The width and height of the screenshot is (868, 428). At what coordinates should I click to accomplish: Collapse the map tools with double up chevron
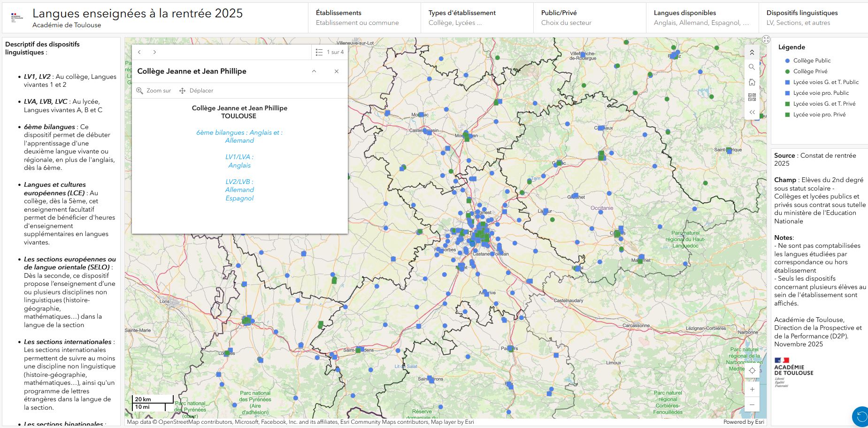752,52
